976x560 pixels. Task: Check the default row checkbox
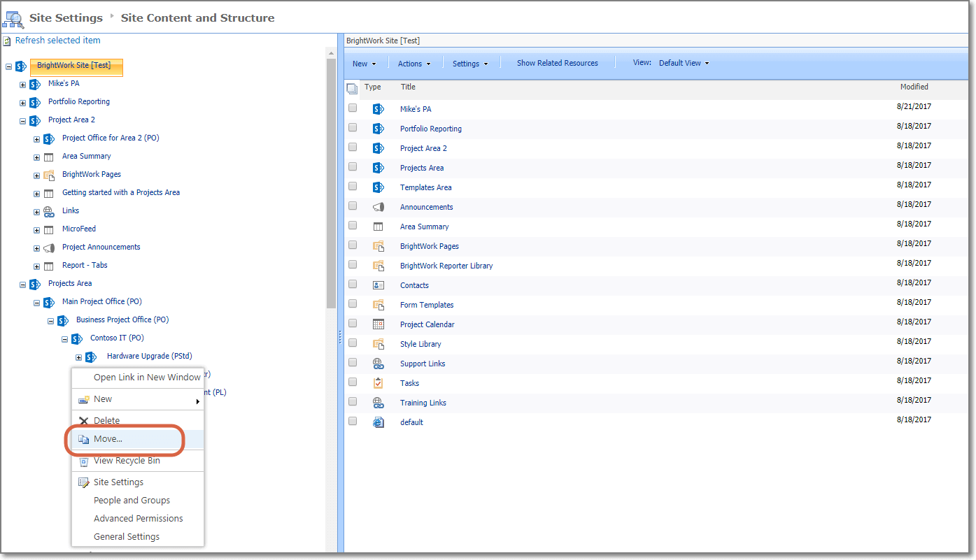tap(353, 421)
